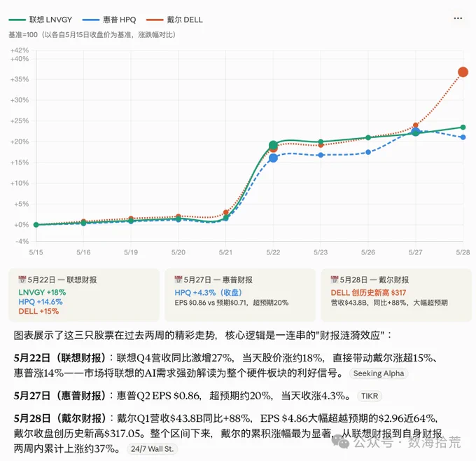Open the Seeking Alpha source link
Viewport: 476px width, 461px height.
click(x=379, y=373)
